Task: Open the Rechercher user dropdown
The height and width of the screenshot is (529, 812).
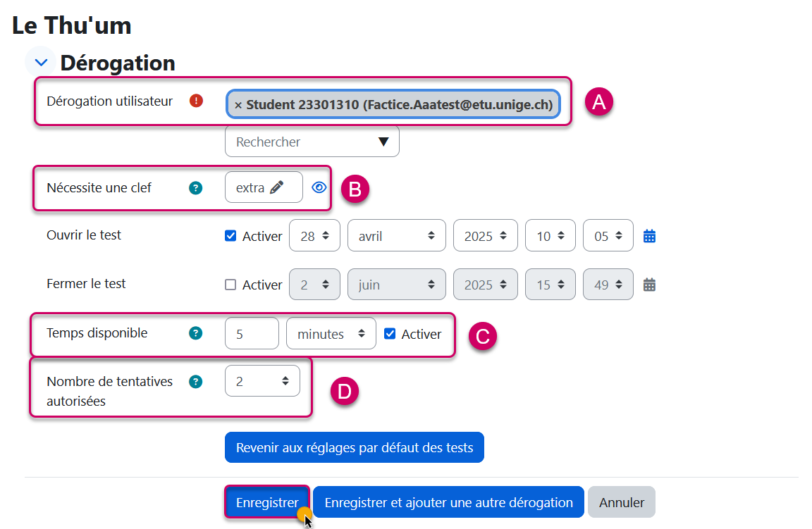Action: 312,142
